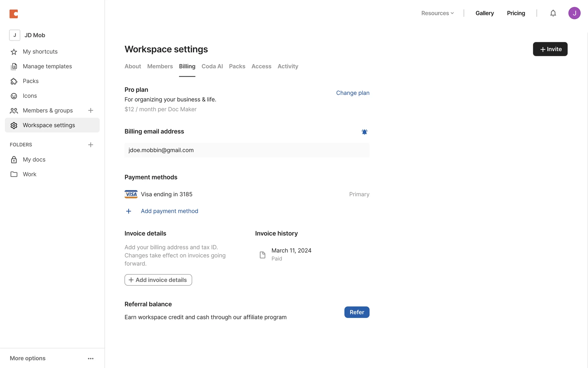This screenshot has height=368, width=588.
Task: Click the Change plan link
Action: 352,93
